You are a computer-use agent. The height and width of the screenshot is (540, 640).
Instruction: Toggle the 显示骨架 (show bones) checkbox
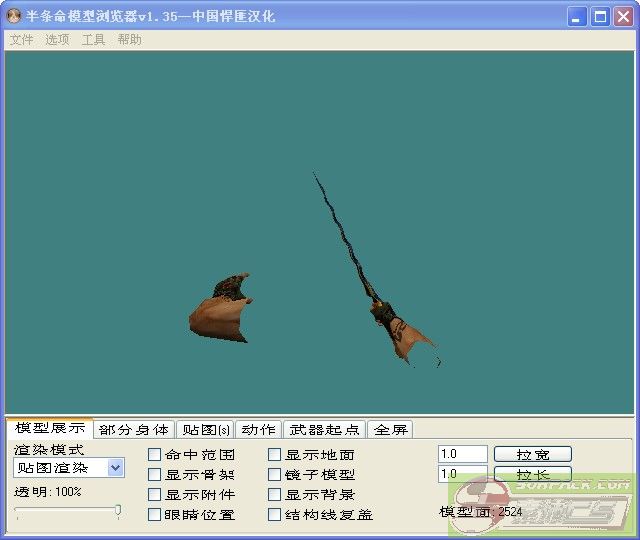tap(155, 474)
